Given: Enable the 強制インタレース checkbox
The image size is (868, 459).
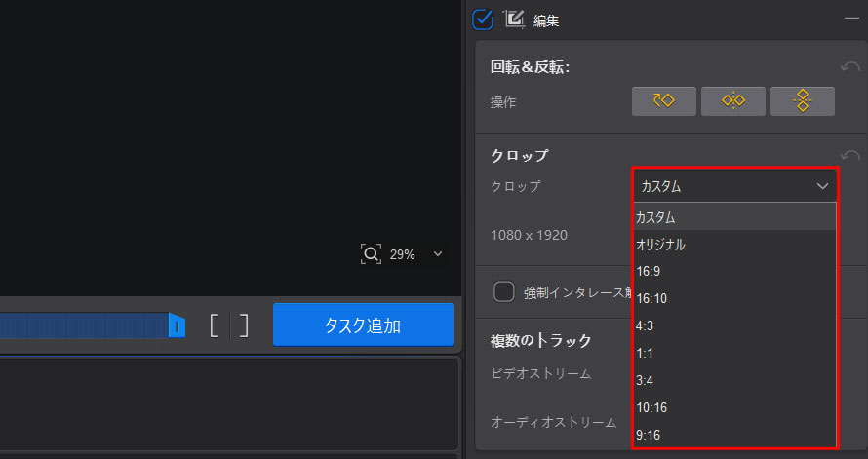Looking at the screenshot, I should pos(504,291).
